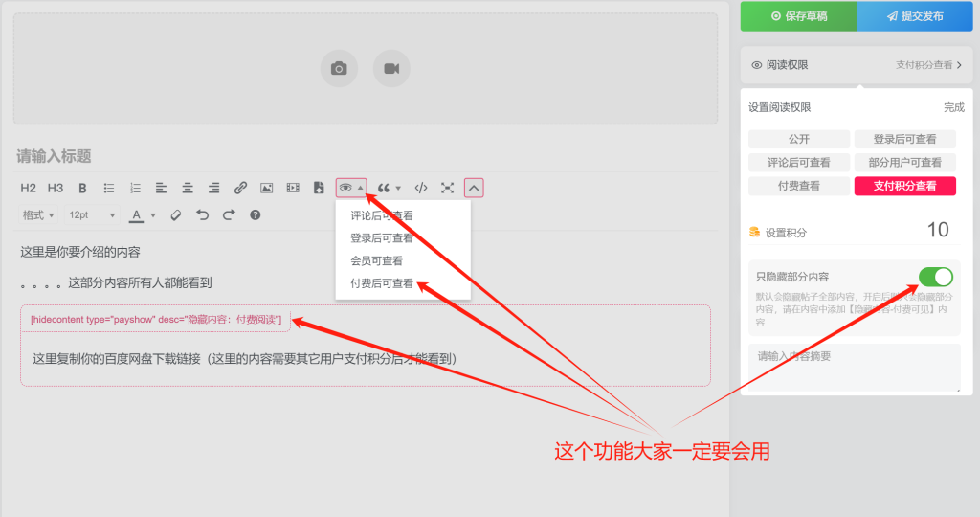Open the text color picker

(143, 215)
